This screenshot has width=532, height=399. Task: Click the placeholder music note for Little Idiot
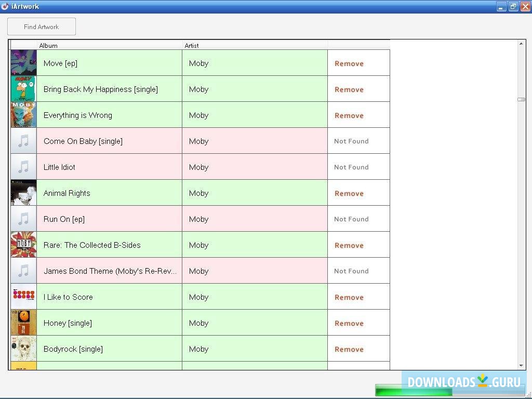(23, 167)
